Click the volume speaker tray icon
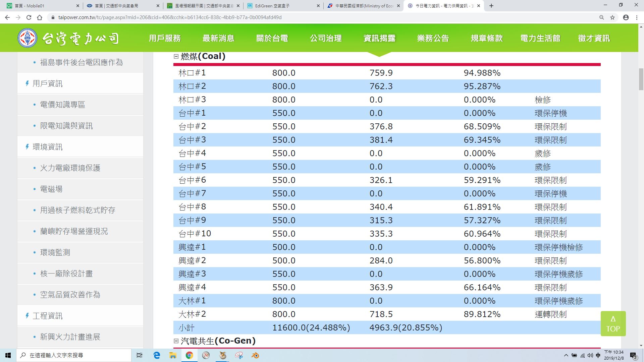This screenshot has height=362, width=644. click(590, 355)
